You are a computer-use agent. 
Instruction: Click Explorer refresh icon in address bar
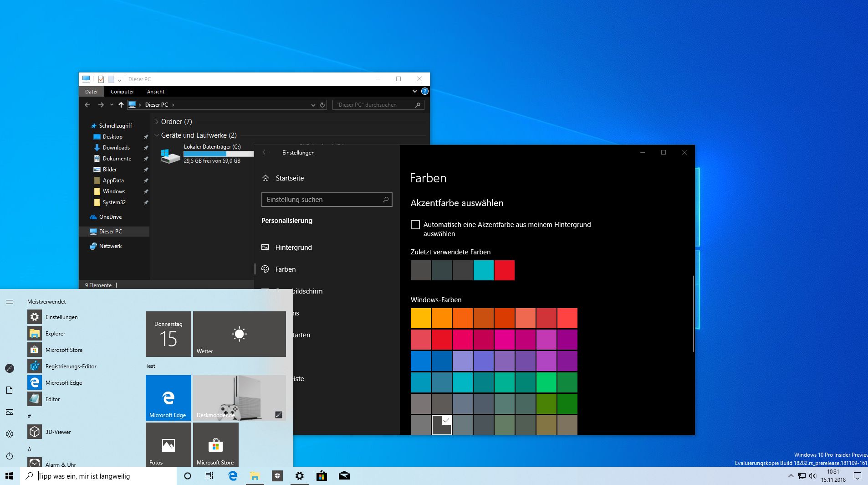click(322, 105)
